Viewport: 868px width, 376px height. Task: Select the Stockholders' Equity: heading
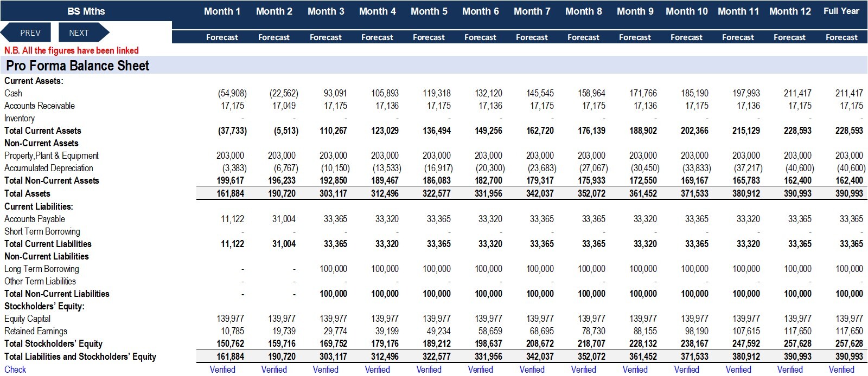click(x=44, y=306)
